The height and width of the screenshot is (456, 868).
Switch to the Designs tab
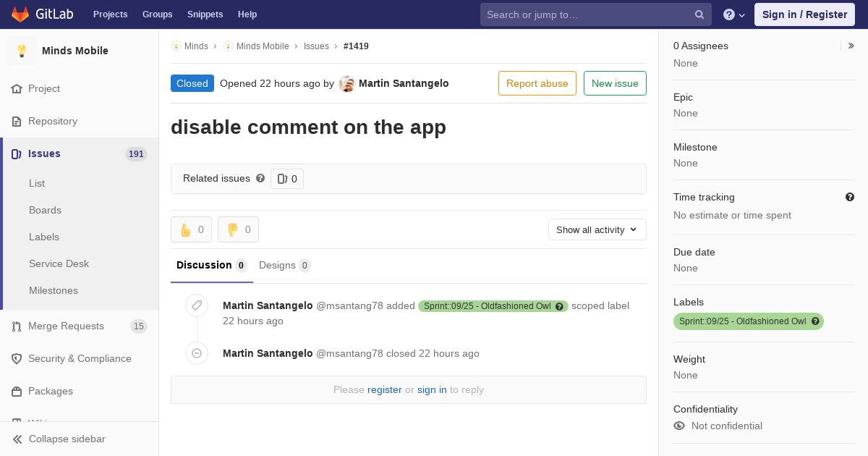285,265
